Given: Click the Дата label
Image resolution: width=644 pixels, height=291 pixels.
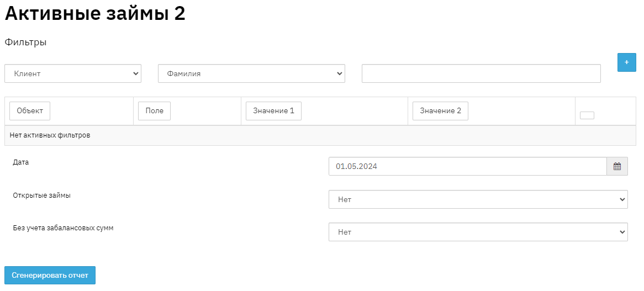Looking at the screenshot, I should 21,162.
